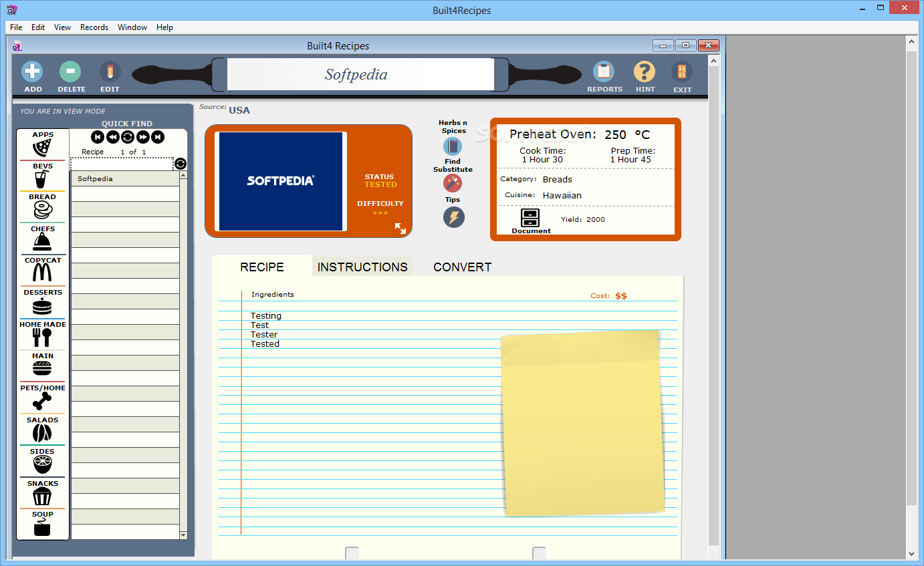Click the Breads category value
This screenshot has width=924, height=566.
pos(558,179)
